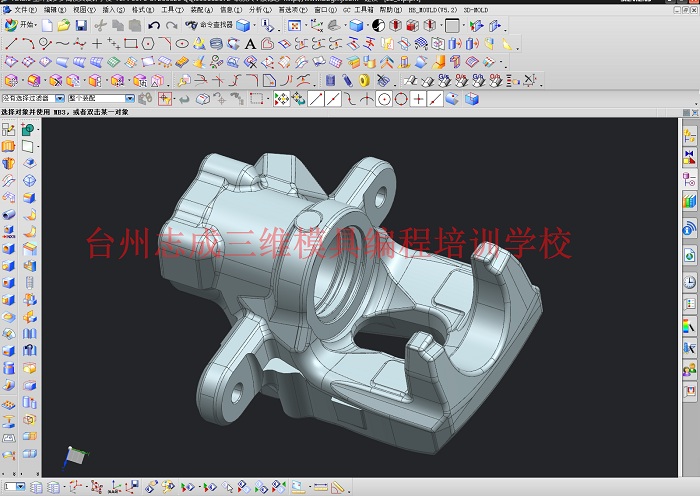Open the Roles people icon in right sidebar
The height and width of the screenshot is (496, 700).
(690, 370)
